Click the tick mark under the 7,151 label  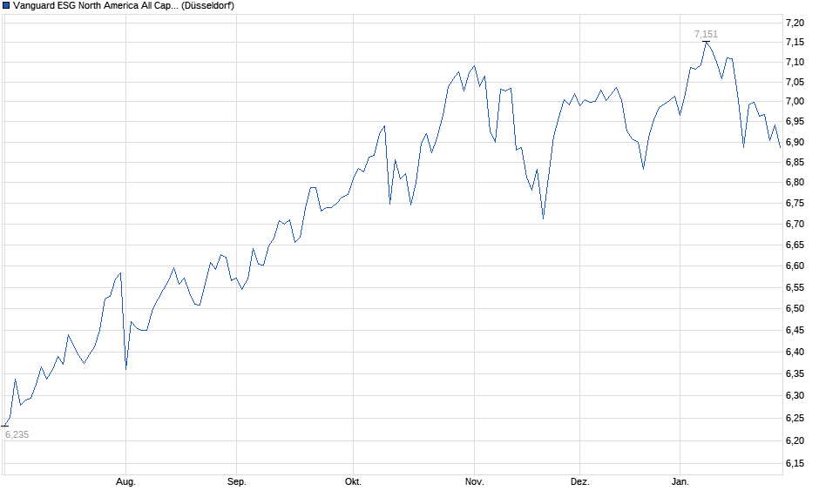point(706,42)
